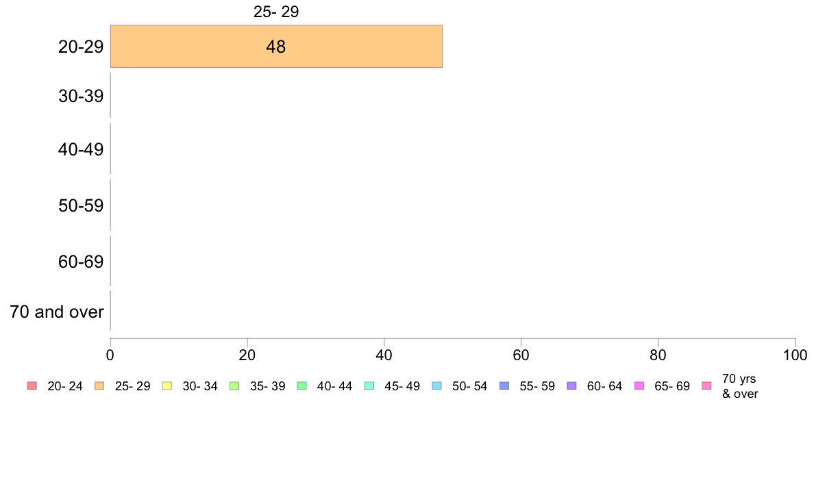Click the 40-44 green legend swatch
The width and height of the screenshot is (814, 504).
coord(301,386)
